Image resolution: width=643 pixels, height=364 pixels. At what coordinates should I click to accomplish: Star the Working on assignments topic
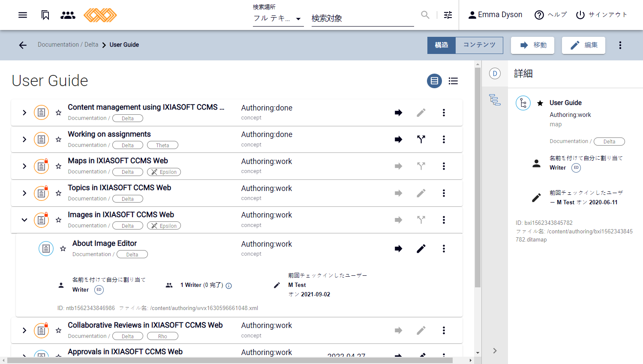(58, 139)
